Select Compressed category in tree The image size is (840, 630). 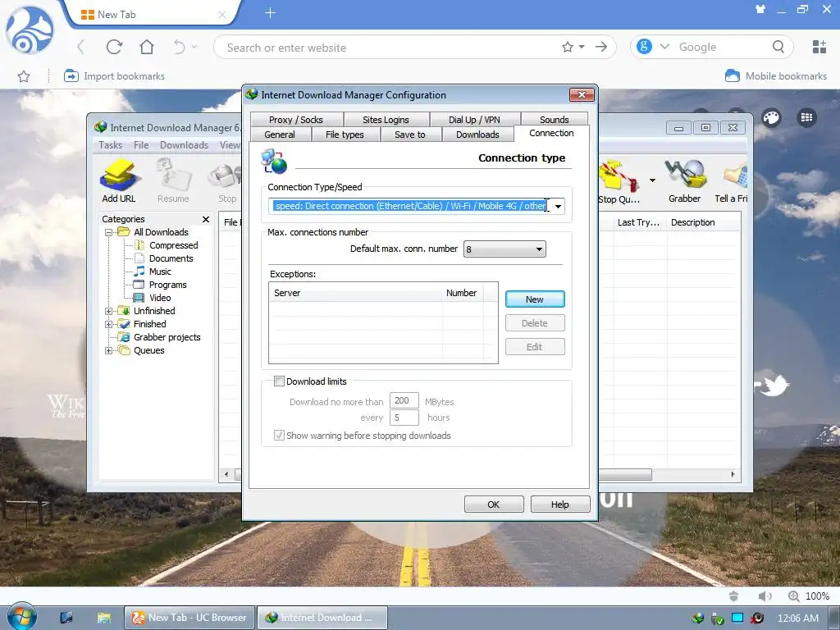click(174, 245)
